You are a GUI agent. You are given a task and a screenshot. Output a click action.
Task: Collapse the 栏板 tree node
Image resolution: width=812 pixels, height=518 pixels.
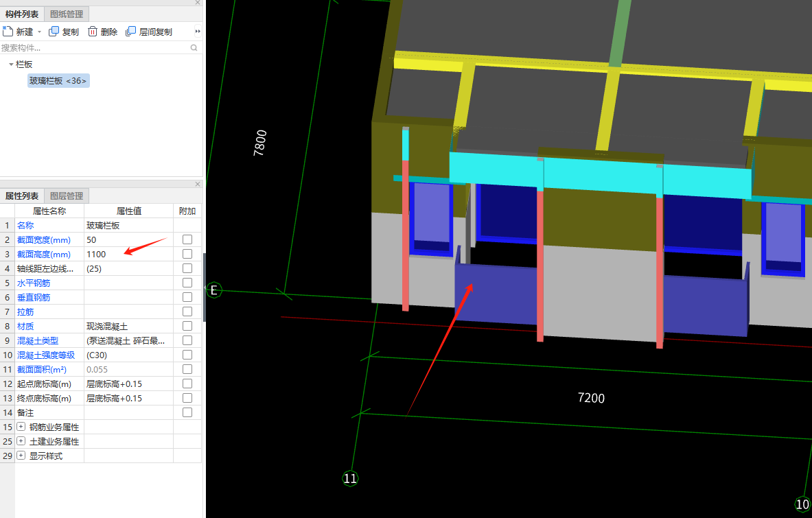11,64
